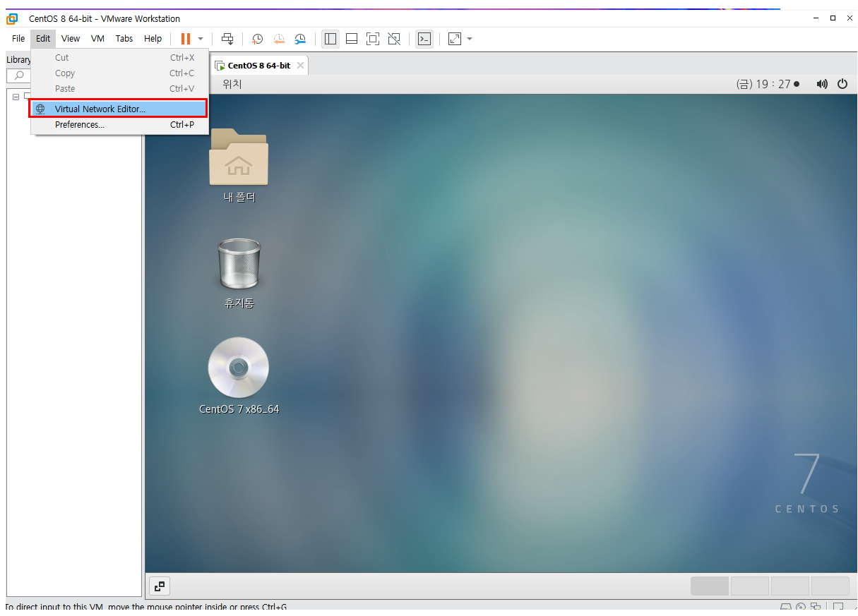Take a snapshot of this virtual machine
Screen dimensions: 858x616
[258, 39]
